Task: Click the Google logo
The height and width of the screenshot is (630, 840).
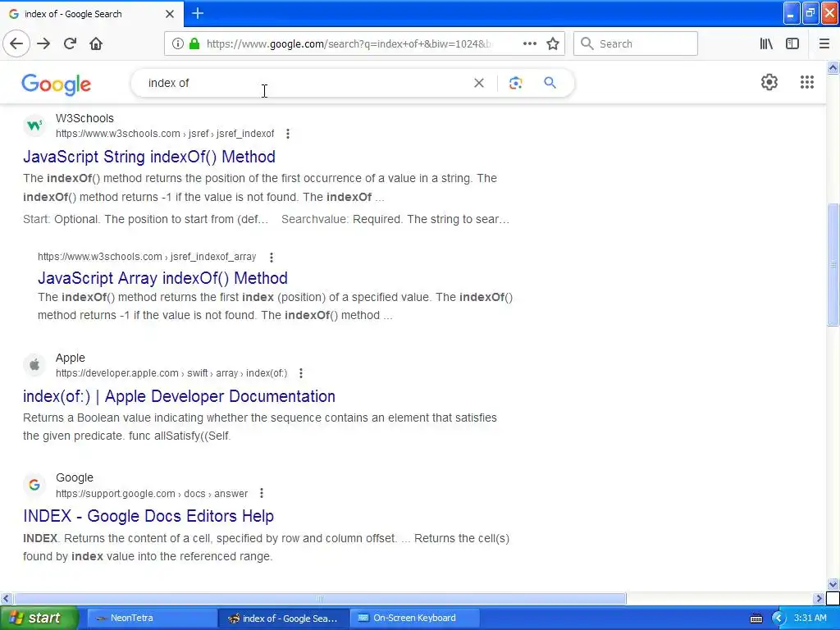Action: point(57,84)
